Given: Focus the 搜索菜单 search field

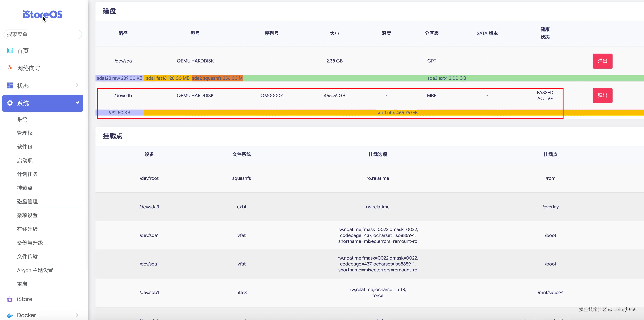Looking at the screenshot, I should pyautogui.click(x=43, y=34).
